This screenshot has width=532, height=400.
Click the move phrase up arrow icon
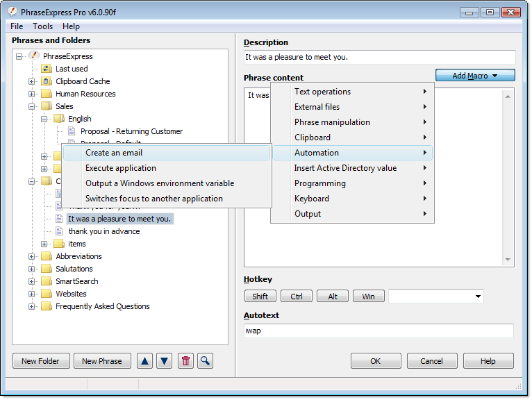(x=145, y=360)
